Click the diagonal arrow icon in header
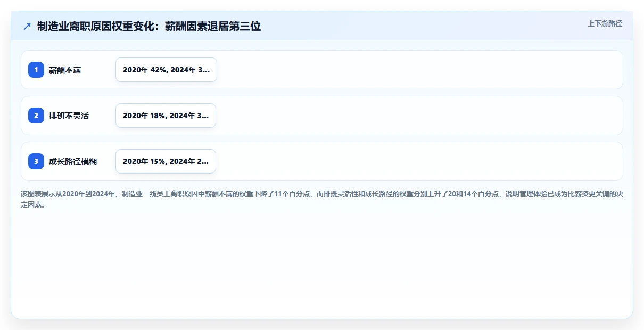Screen dimensions: 644x330 click(27, 26)
